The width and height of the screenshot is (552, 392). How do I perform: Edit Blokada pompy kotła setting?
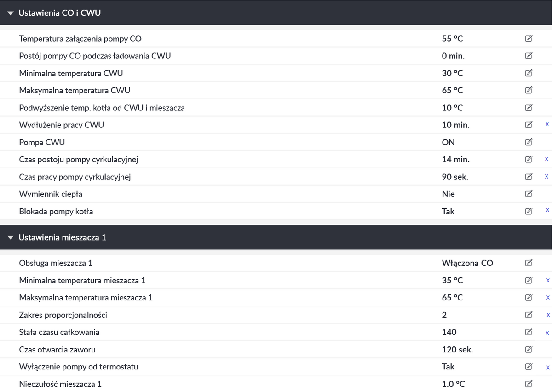click(x=529, y=211)
